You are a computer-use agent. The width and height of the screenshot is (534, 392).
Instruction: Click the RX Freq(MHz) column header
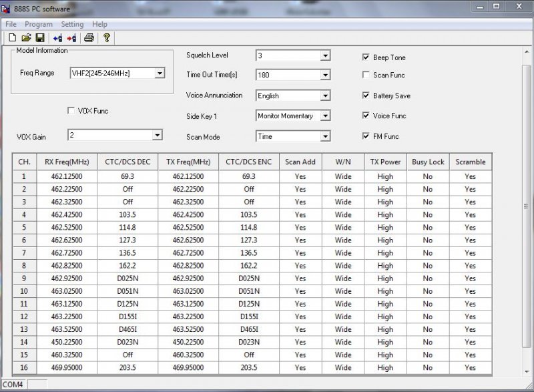coord(67,162)
